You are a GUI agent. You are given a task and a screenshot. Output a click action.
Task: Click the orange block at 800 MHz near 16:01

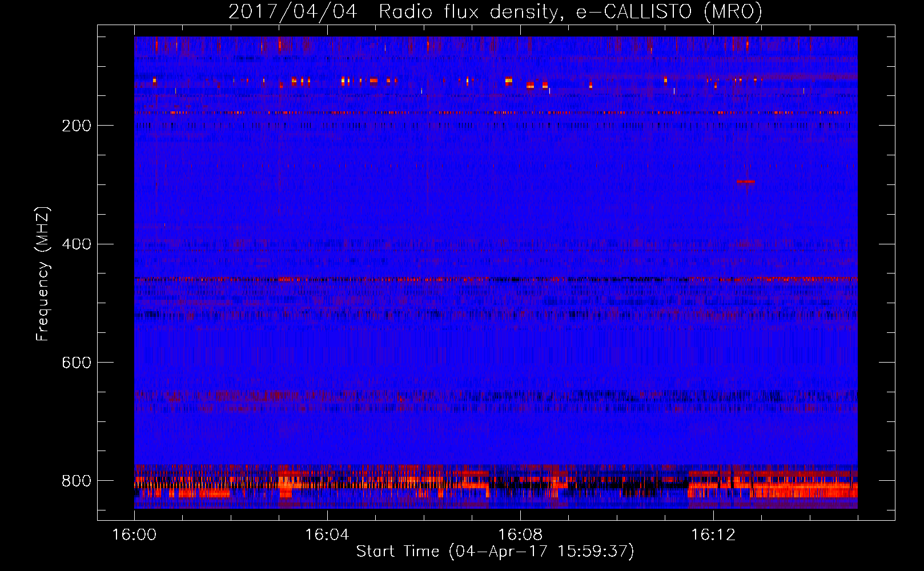[203, 493]
